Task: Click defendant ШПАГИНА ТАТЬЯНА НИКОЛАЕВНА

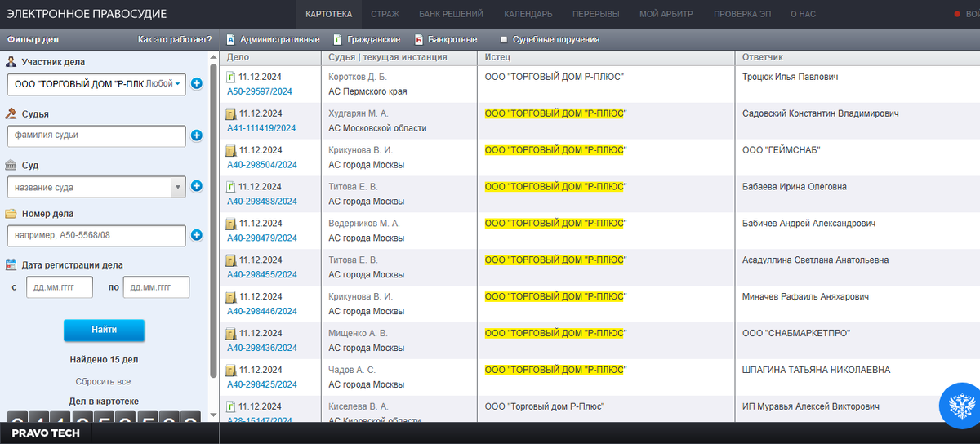Action: [x=816, y=371]
